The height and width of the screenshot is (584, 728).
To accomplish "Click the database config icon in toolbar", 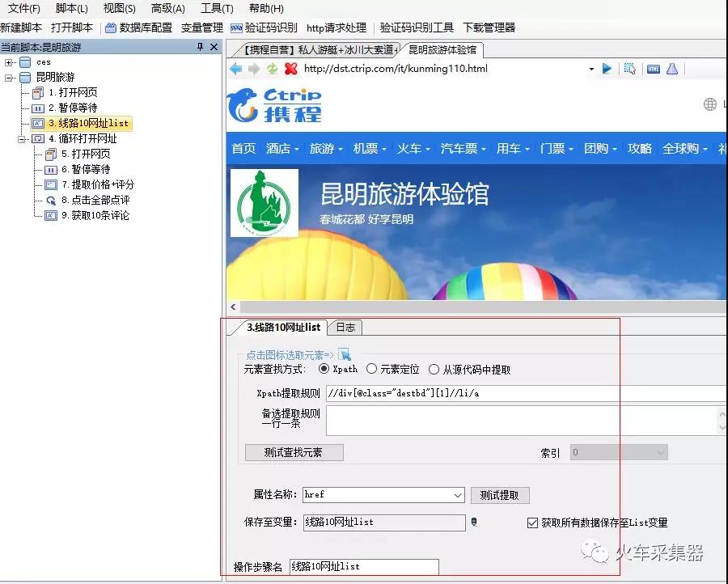I will pos(111,28).
